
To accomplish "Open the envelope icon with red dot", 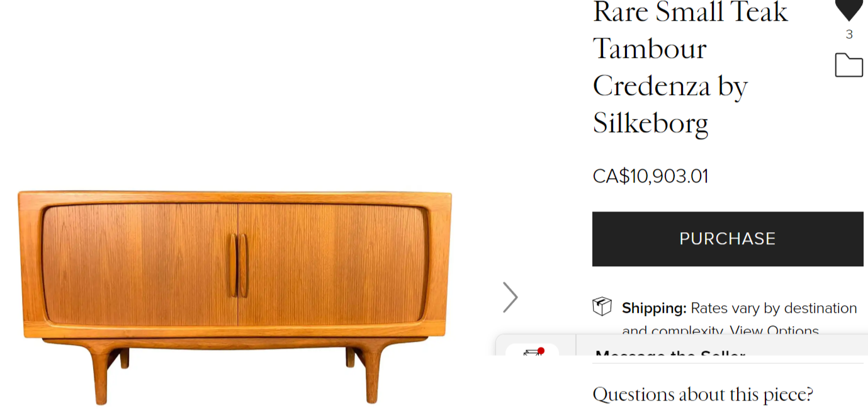I will [x=534, y=351].
